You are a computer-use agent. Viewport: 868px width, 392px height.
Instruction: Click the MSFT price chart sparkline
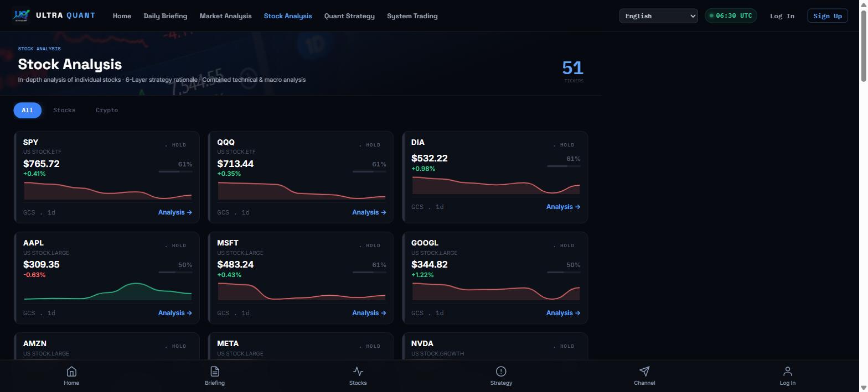(x=302, y=291)
